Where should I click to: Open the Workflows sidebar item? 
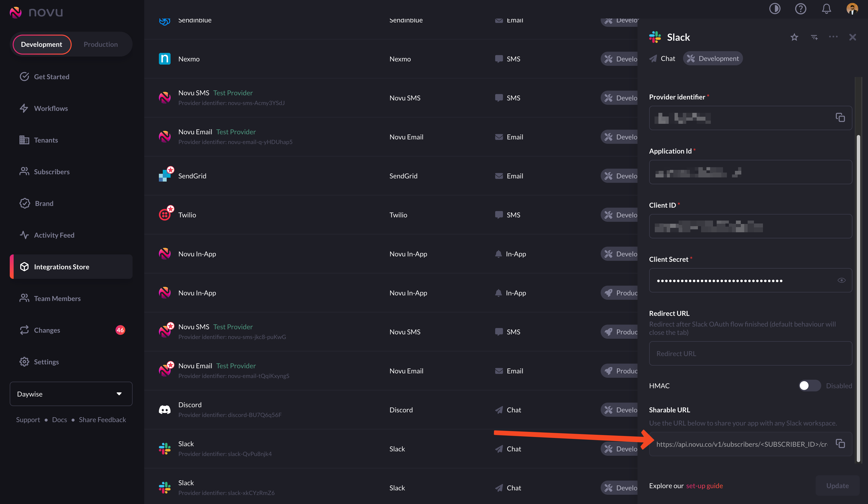coord(51,108)
